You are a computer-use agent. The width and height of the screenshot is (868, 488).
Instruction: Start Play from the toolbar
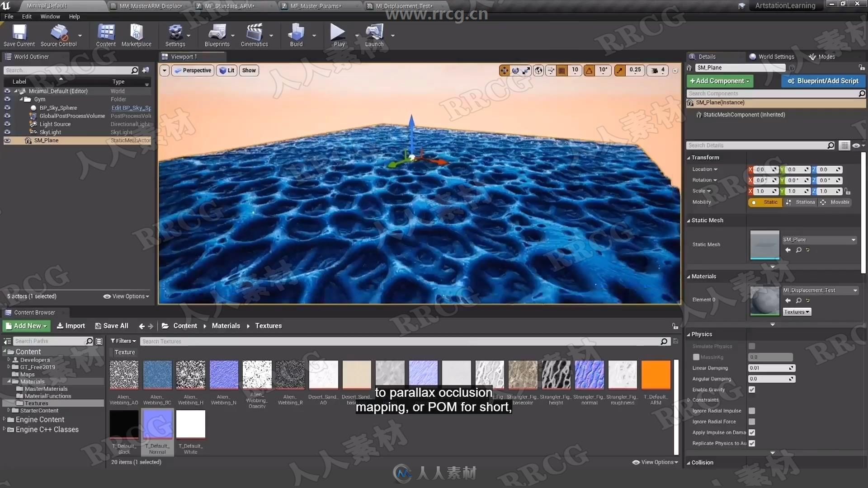coord(339,35)
